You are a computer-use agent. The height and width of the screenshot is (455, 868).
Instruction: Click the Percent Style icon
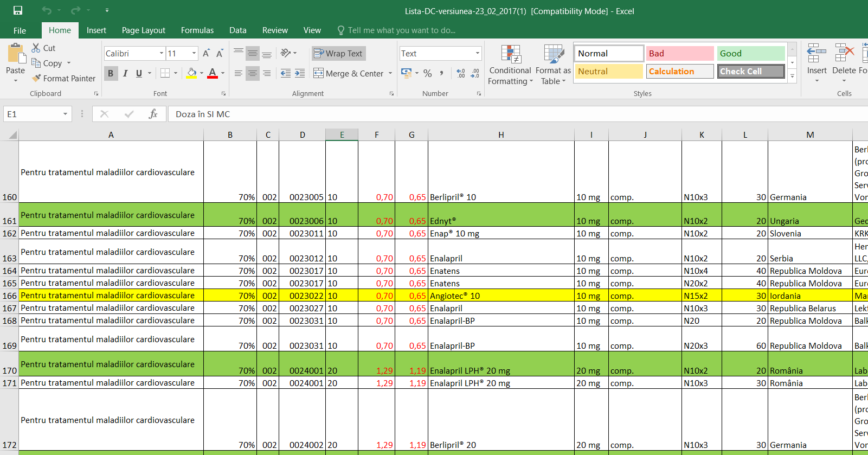click(428, 73)
